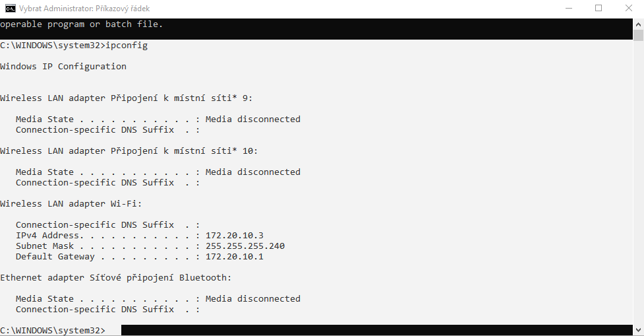Image resolution: width=644 pixels, height=336 pixels.
Task: Click the 'operable program or batch file.' line
Action: (x=82, y=24)
